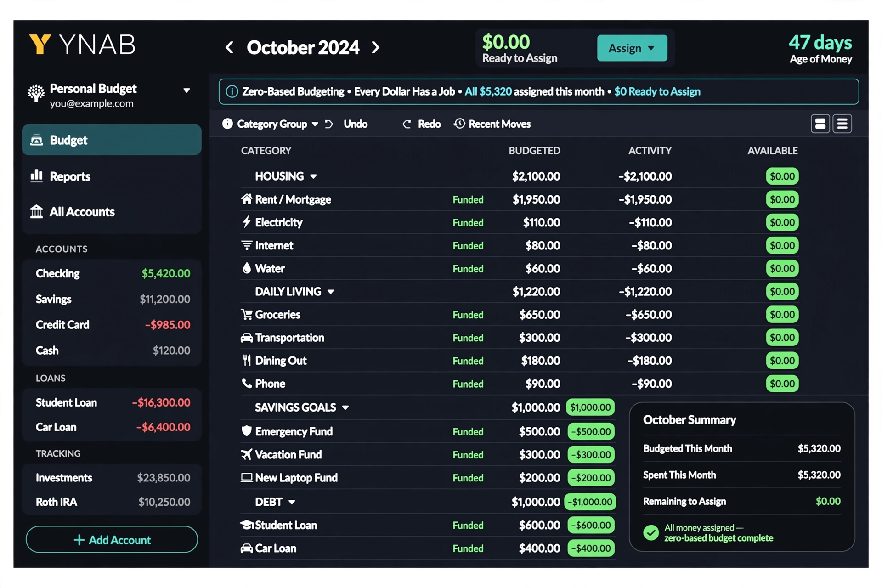Click the Redo button label

coord(429,124)
